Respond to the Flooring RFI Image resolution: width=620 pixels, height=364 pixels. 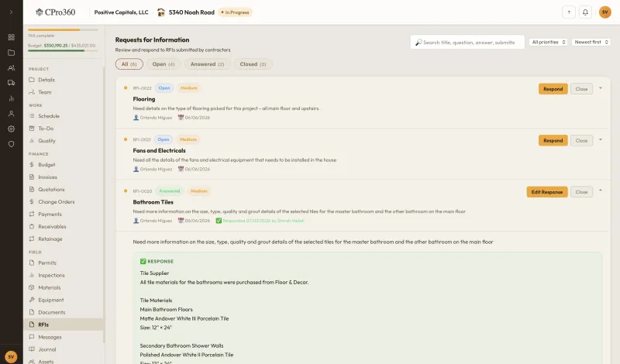(x=553, y=89)
